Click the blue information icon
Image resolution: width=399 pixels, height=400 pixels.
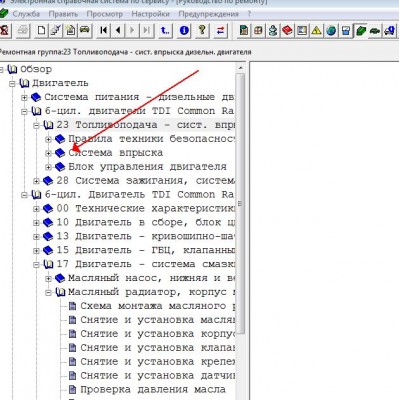(184, 31)
